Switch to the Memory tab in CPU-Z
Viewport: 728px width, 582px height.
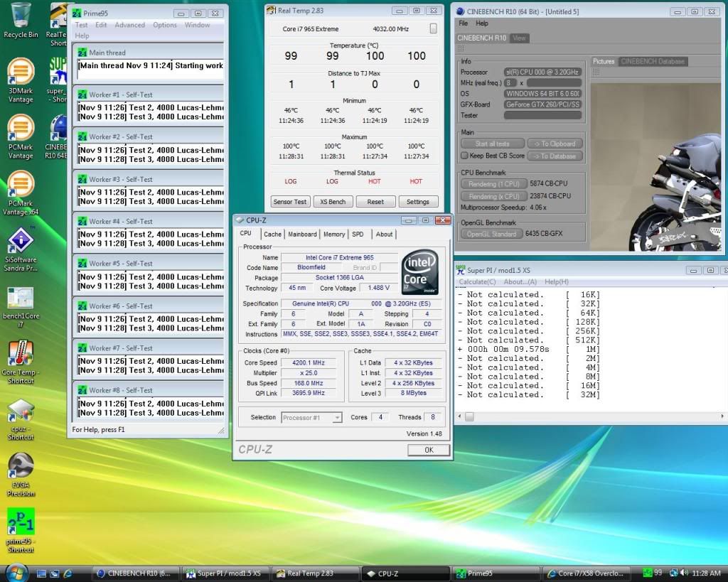[x=334, y=235]
